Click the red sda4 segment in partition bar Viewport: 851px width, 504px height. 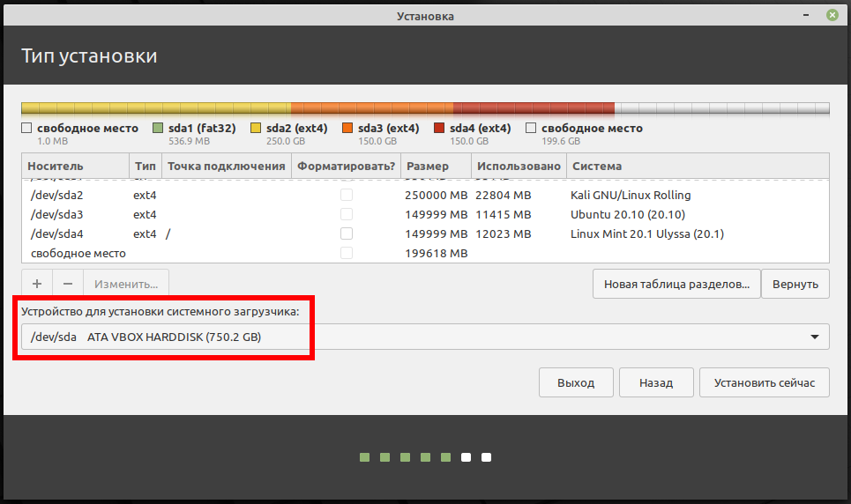pyautogui.click(x=534, y=108)
